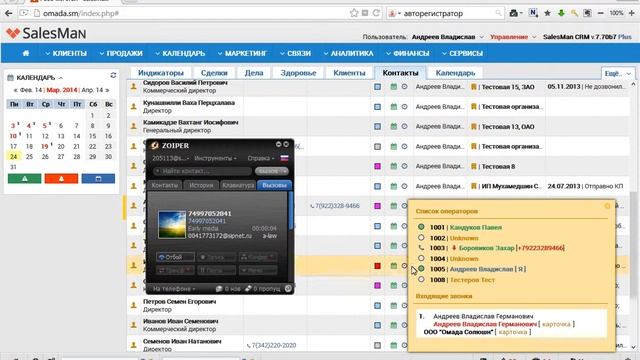Open Zoiper На телефоне status dropdown
This screenshot has height=360, width=640.
pyautogui.click(x=174, y=289)
